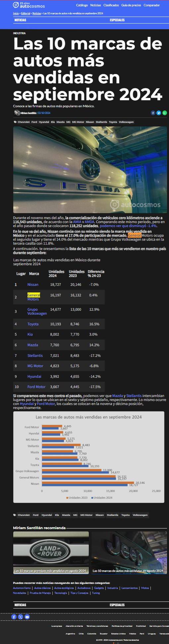Screen dimensions: 169x644
Task: Click the AMIA link in article text
Action: click(77, 222)
